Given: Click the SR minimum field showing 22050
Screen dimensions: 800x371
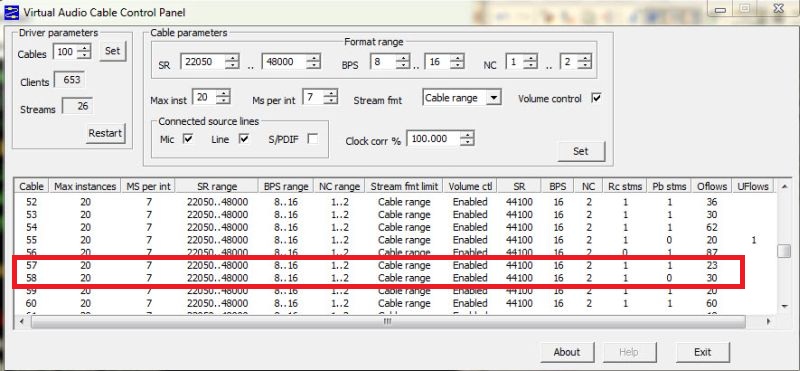Looking at the screenshot, I should pyautogui.click(x=203, y=62).
